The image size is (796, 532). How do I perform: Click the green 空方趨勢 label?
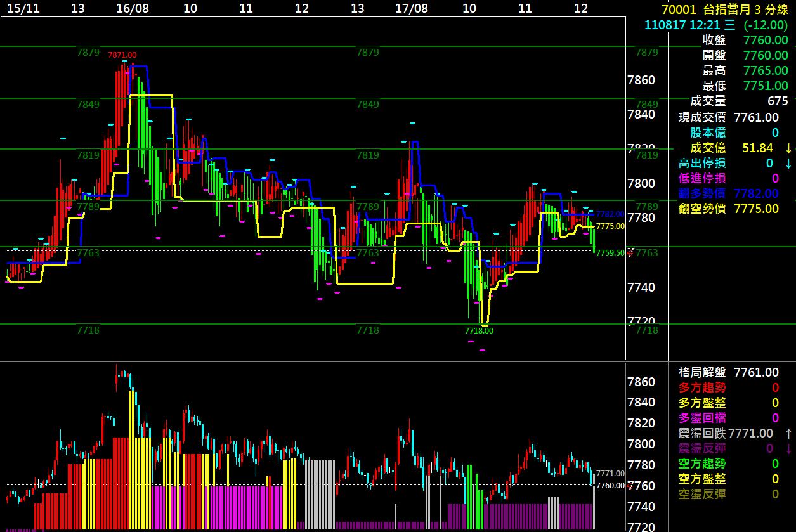coord(702,464)
